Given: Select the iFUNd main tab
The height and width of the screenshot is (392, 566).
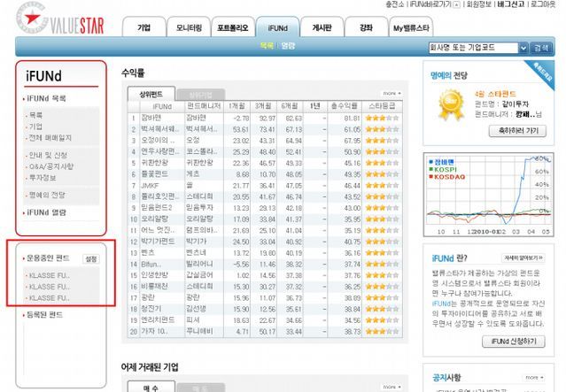Looking at the screenshot, I should [277, 27].
